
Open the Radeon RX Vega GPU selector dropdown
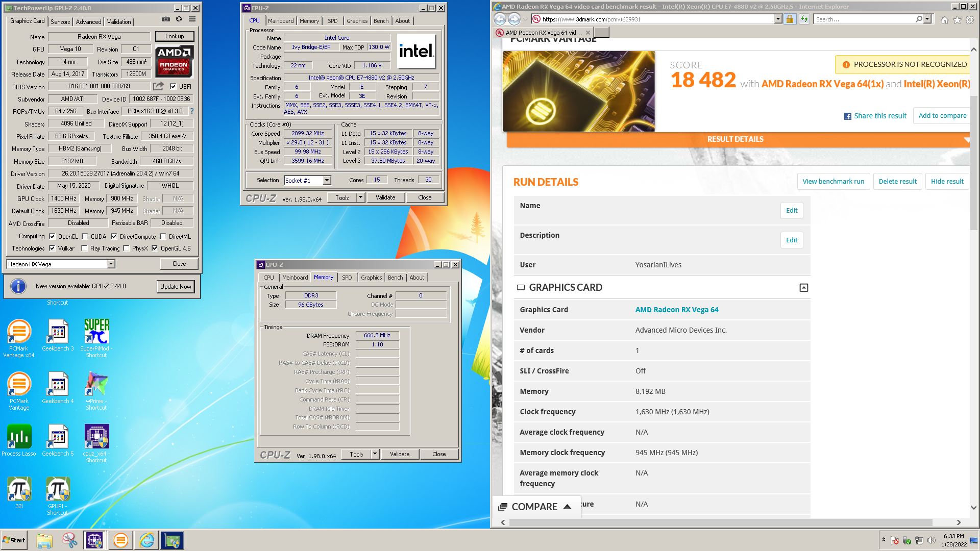(111, 264)
